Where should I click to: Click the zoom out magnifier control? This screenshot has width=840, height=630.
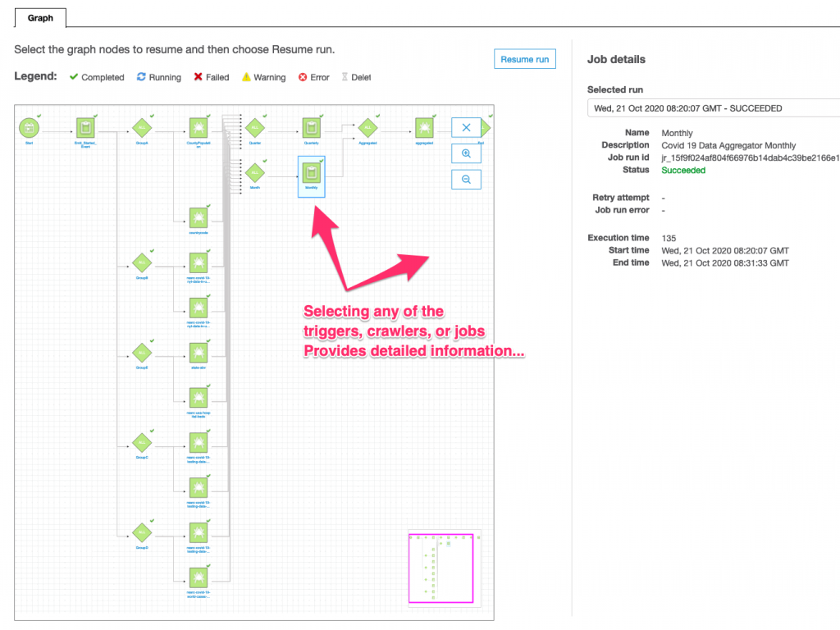tap(466, 179)
